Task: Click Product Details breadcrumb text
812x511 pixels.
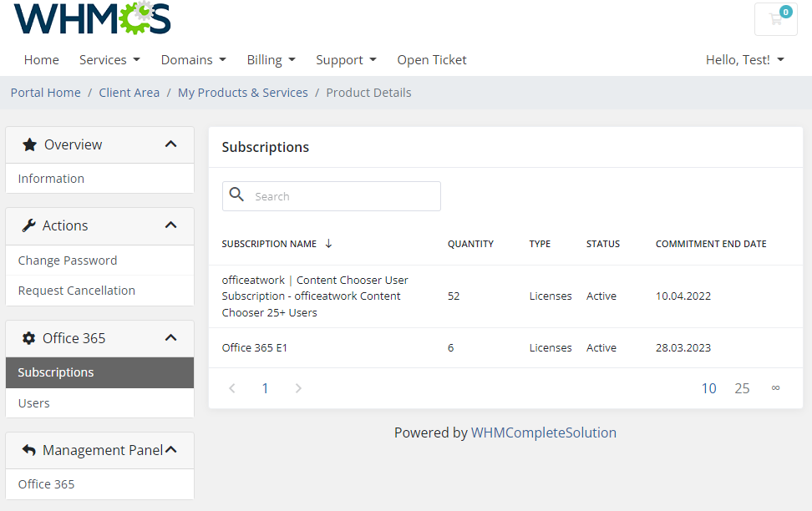Action: 368,93
